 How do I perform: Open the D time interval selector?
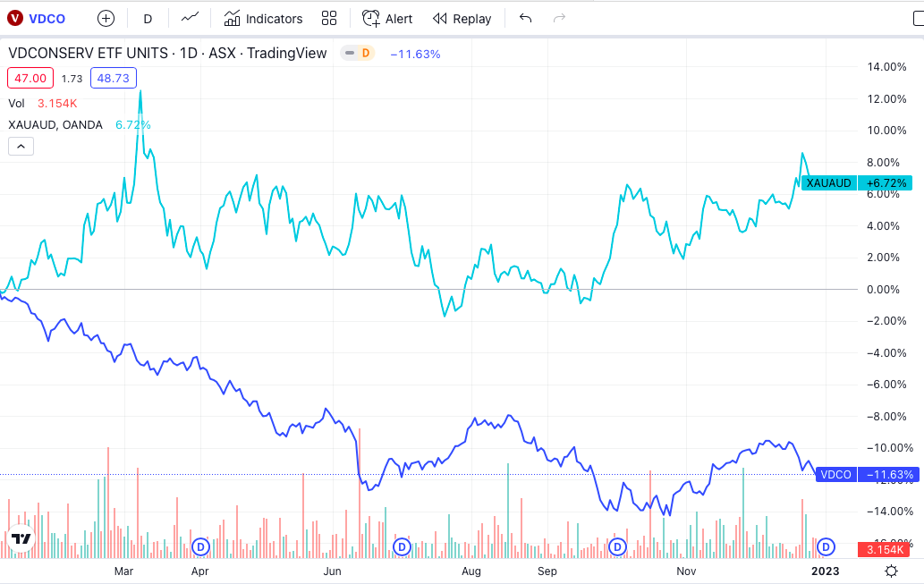(x=148, y=19)
